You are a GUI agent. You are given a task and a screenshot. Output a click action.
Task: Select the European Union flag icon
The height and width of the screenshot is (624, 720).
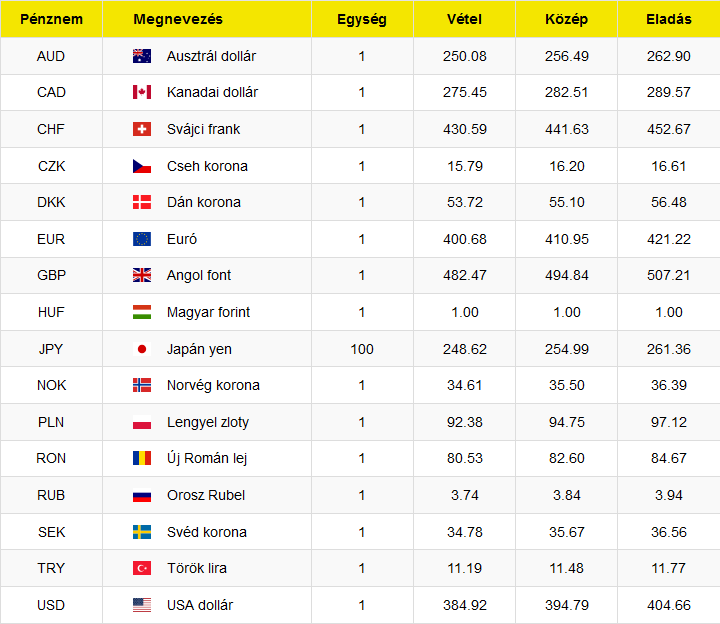(142, 239)
